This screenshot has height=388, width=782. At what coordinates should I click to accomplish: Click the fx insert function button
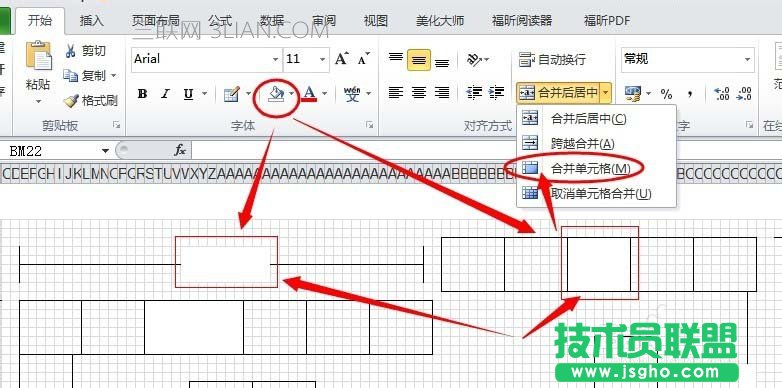[180, 150]
